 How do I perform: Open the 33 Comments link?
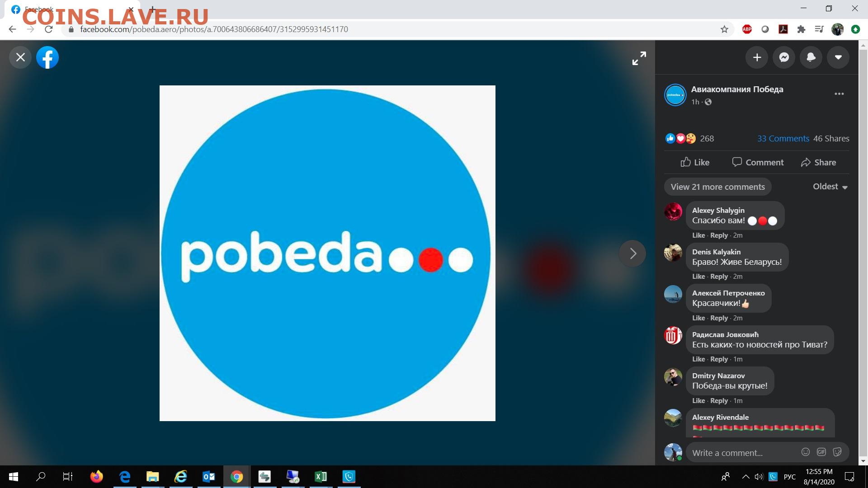(783, 139)
